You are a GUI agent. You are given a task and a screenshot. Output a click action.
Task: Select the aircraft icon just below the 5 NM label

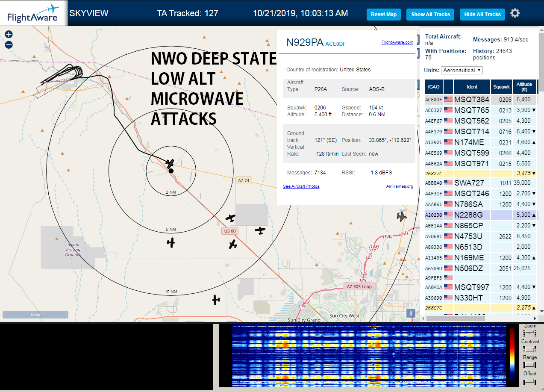(171, 243)
